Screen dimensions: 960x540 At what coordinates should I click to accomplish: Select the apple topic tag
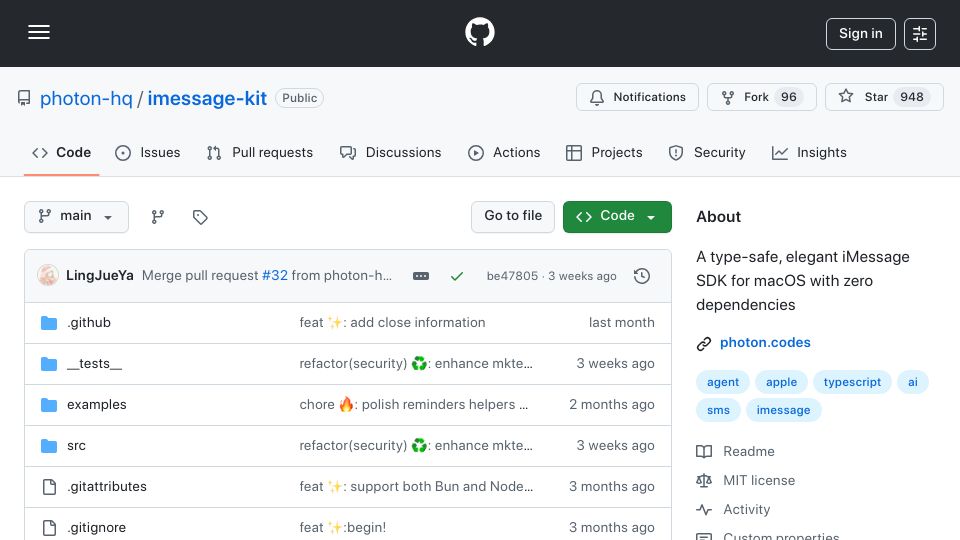(781, 382)
